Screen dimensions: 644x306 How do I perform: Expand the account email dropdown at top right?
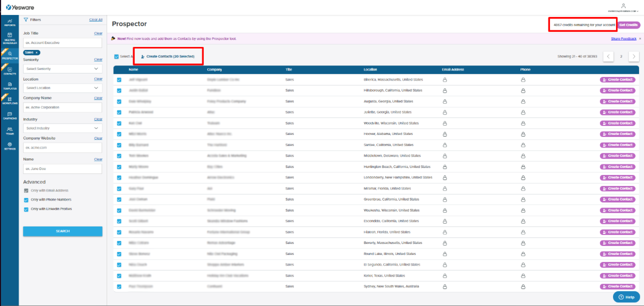tap(623, 10)
